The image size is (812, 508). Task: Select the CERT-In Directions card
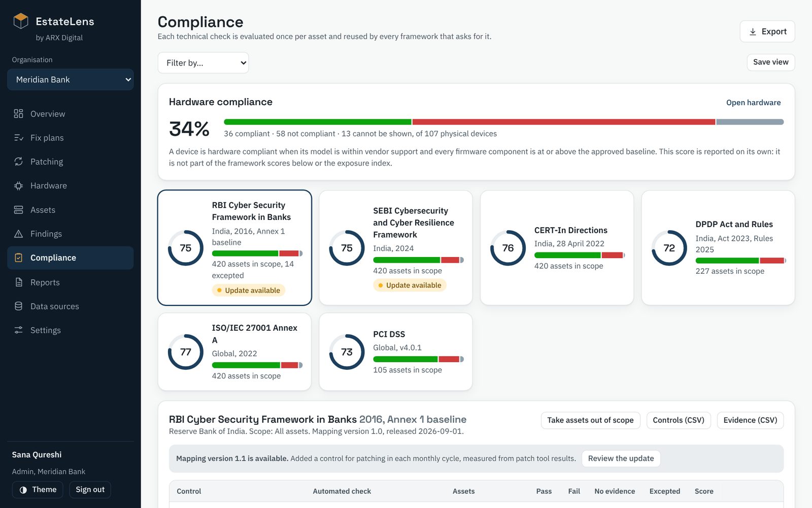[557, 248]
